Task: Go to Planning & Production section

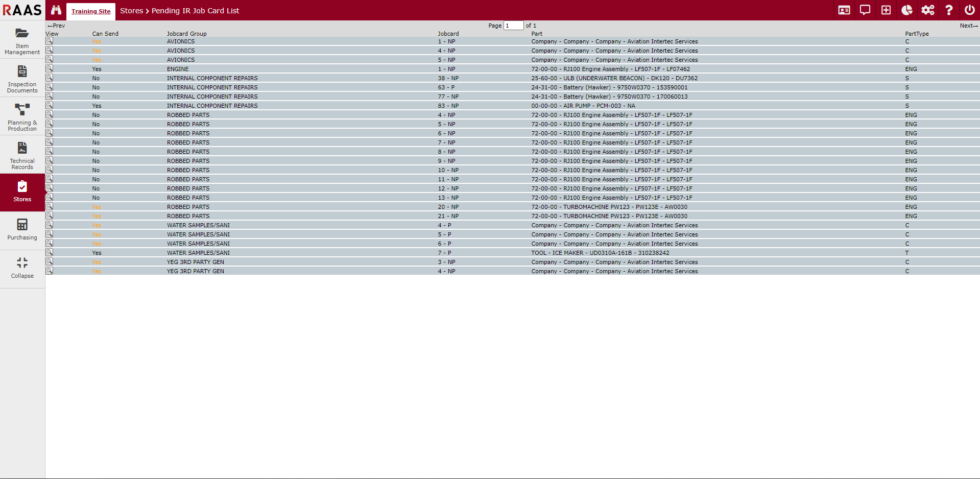Action: point(22,117)
